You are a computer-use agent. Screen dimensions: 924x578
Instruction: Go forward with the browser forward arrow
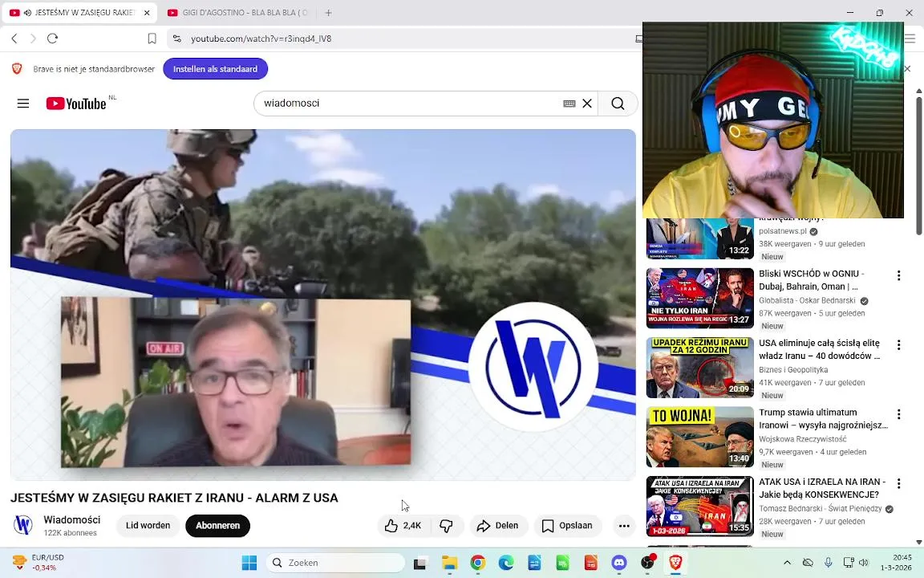33,39
